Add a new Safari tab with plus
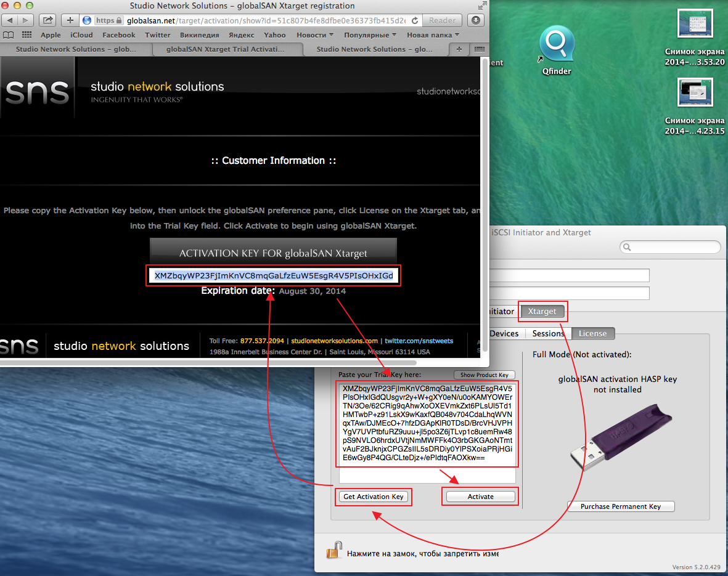Image resolution: width=728 pixels, height=576 pixels. 459,49
